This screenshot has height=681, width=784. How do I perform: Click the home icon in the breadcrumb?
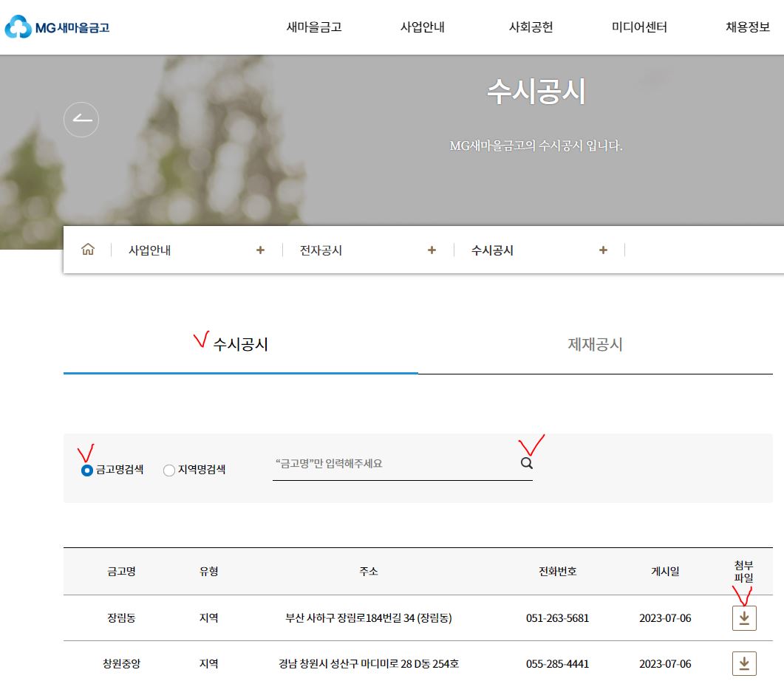coord(88,250)
